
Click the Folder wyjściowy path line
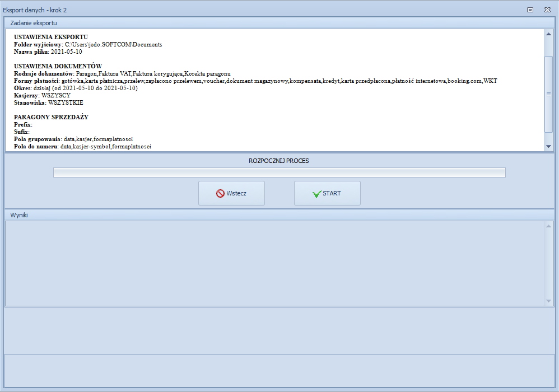tap(88, 44)
